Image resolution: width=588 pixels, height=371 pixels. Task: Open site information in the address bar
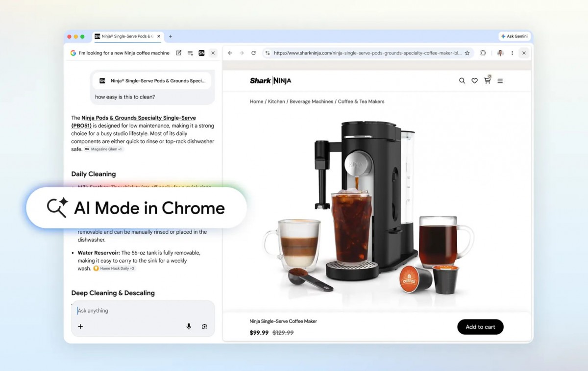(267, 52)
